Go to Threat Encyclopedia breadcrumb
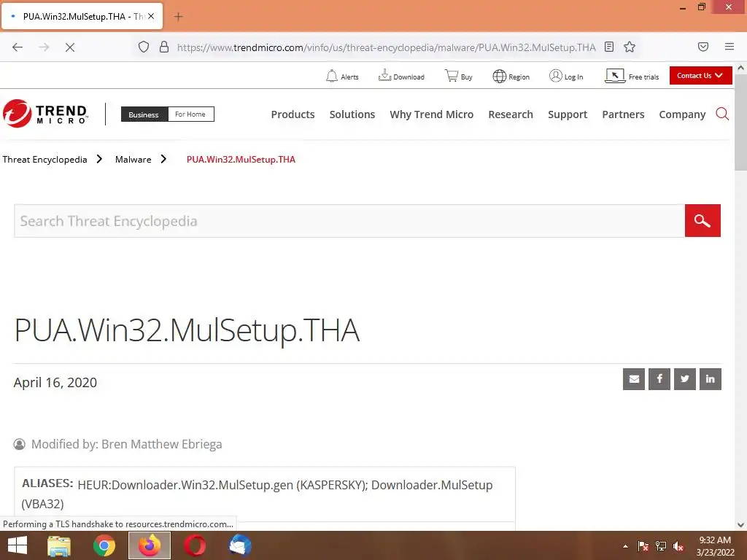 coord(44,160)
